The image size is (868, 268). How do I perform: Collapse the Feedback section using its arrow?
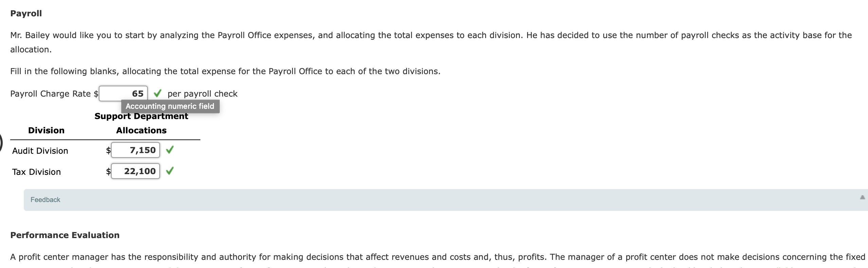(x=862, y=197)
